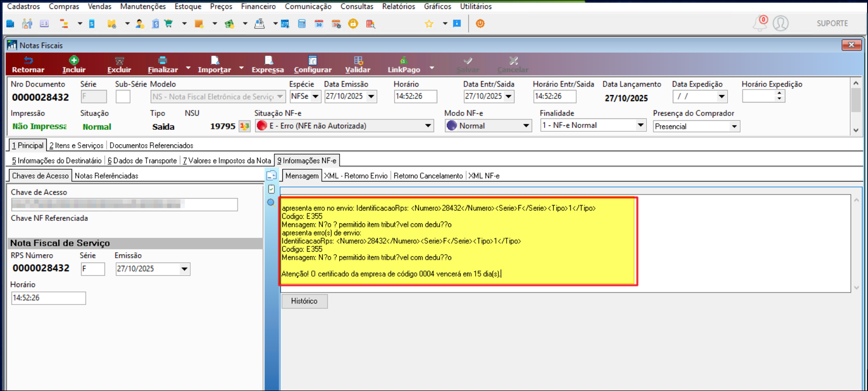Image resolution: width=868 pixels, height=391 pixels.
Task: Click the Excluir trash icon
Action: click(119, 61)
